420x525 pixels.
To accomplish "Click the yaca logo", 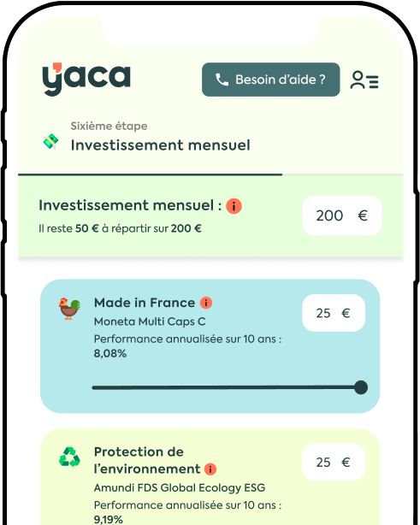I will tap(86, 79).
